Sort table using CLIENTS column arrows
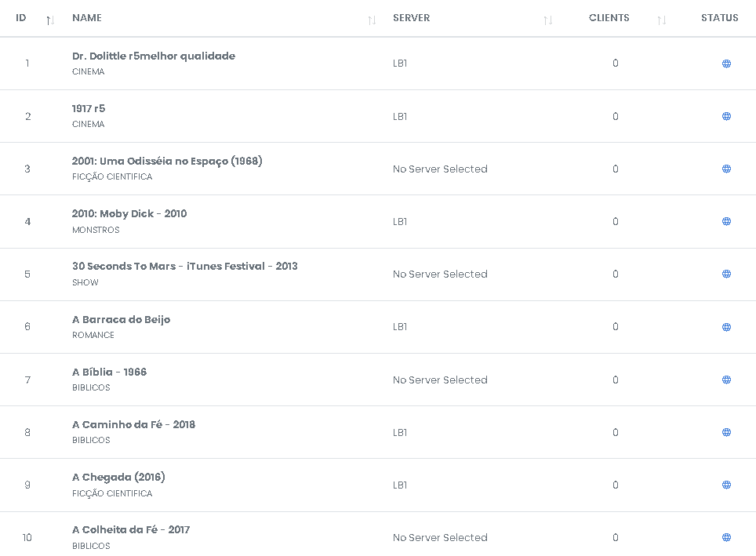This screenshot has height=556, width=756. click(662, 20)
